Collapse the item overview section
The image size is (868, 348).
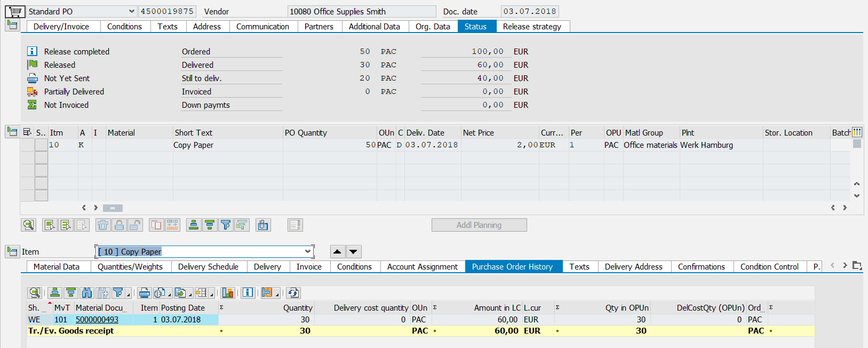(12, 131)
